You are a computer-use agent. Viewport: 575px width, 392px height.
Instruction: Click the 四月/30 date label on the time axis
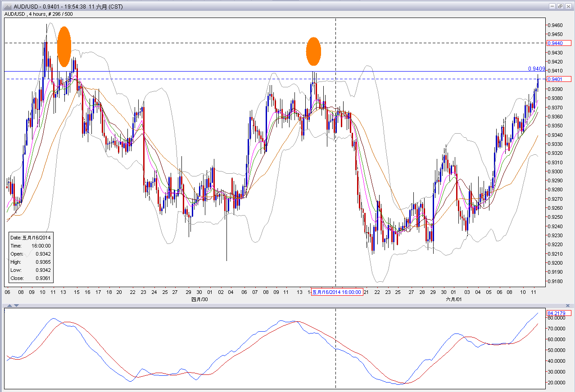tap(199, 299)
